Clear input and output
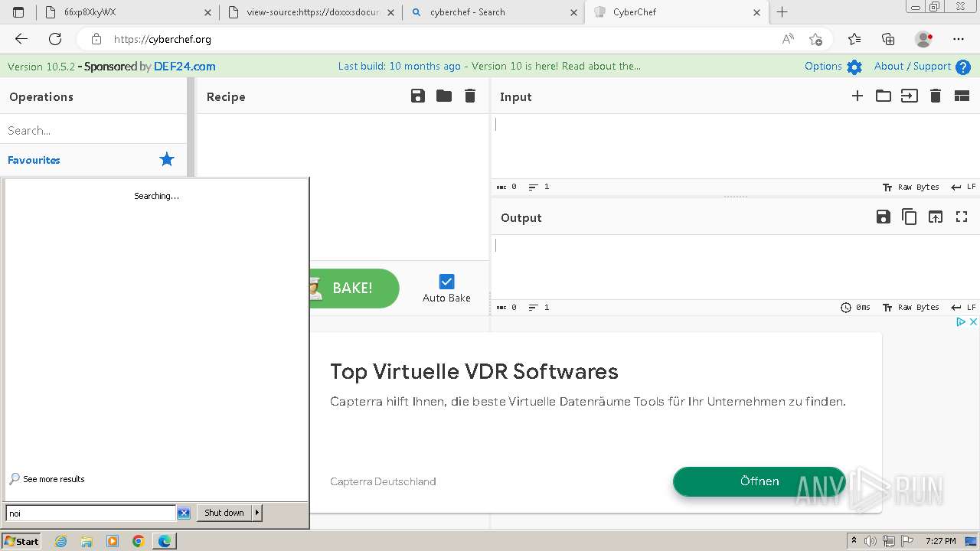The image size is (980, 551). (936, 96)
